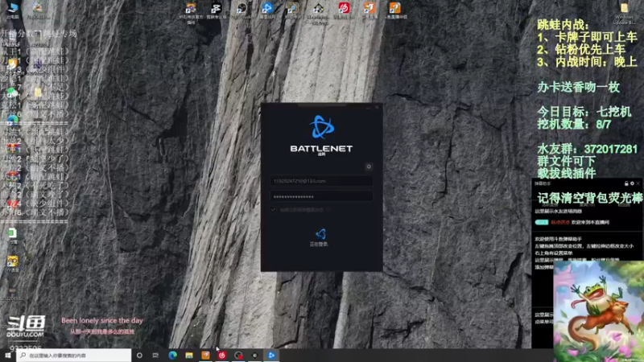Open OBS Studio on the taskbar
Screen dimensions: 644x362
(x=238, y=356)
